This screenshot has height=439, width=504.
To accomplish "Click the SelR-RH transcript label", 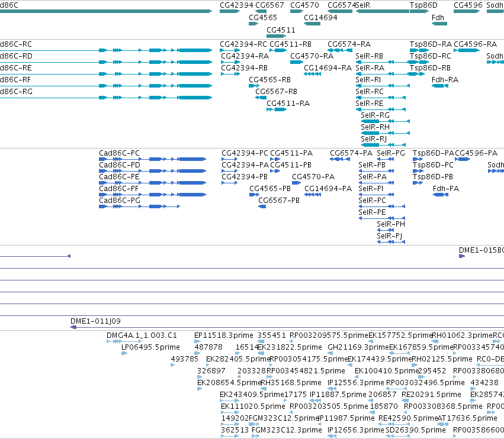I will 375,127.
